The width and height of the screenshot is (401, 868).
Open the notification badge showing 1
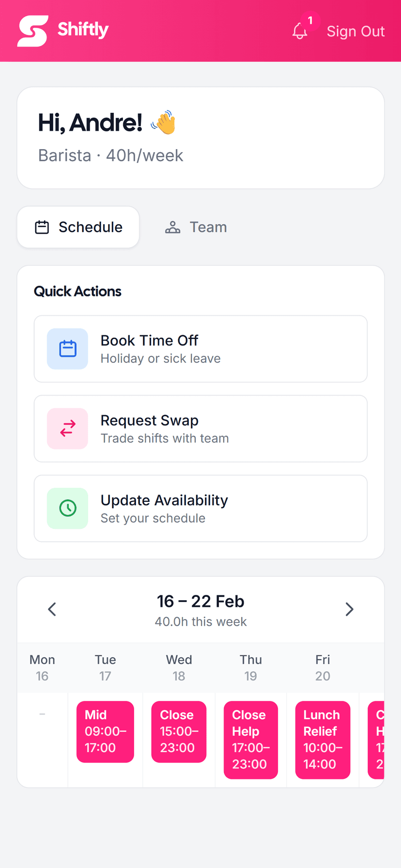[310, 20]
